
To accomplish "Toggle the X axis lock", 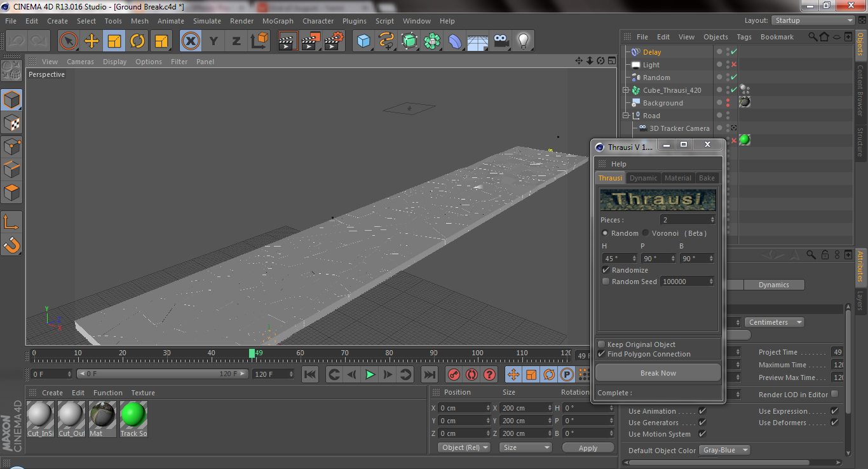I will (191, 41).
